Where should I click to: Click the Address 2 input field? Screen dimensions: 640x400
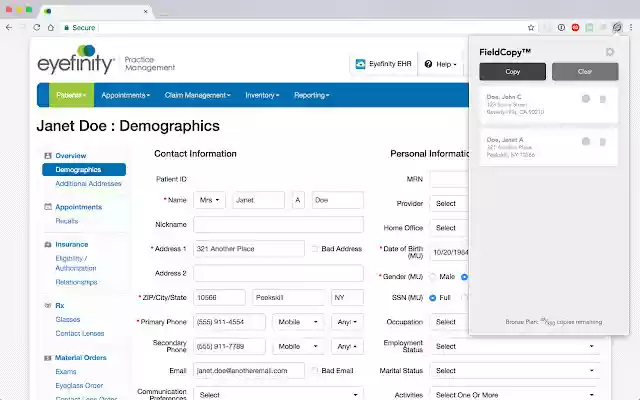(x=278, y=273)
